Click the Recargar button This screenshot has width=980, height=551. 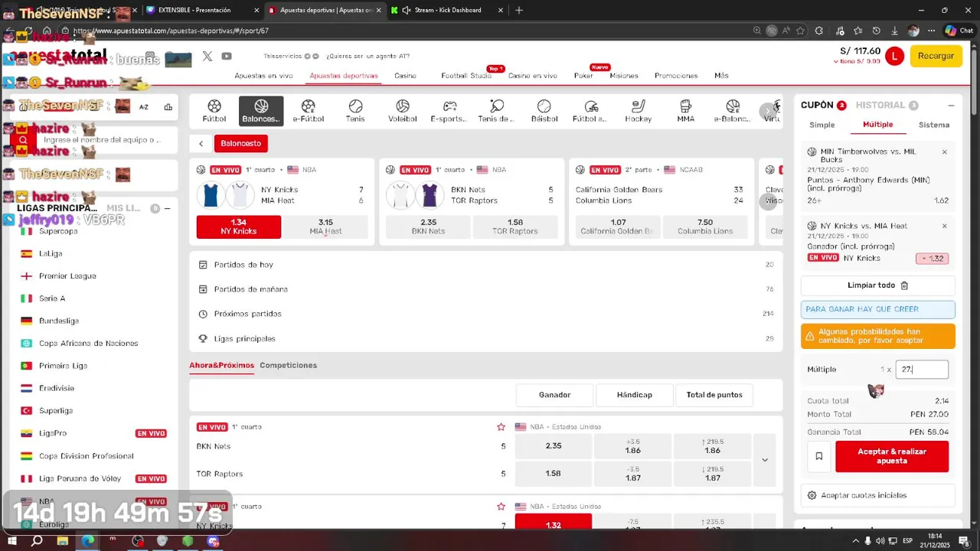click(936, 56)
